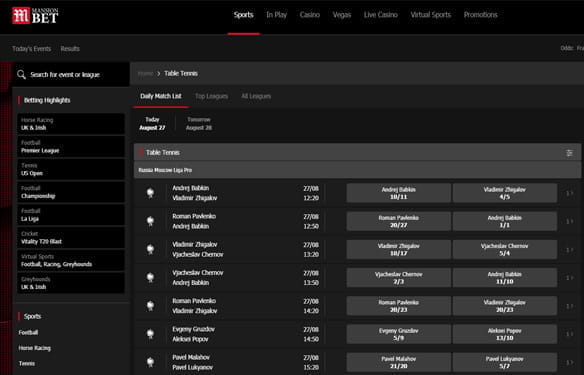This screenshot has width=584, height=375.
Task: Bet on Pavel Lukyanov at 5/7
Action: 505,362
